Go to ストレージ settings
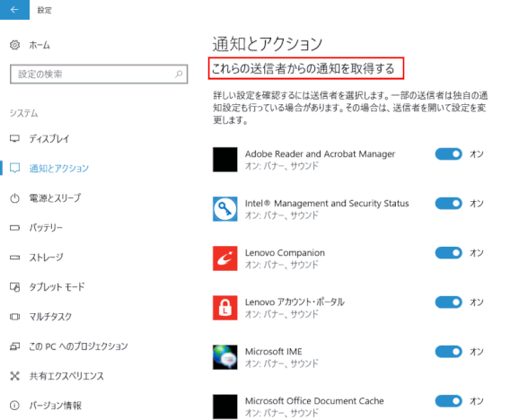The image size is (528, 420). [x=46, y=258]
